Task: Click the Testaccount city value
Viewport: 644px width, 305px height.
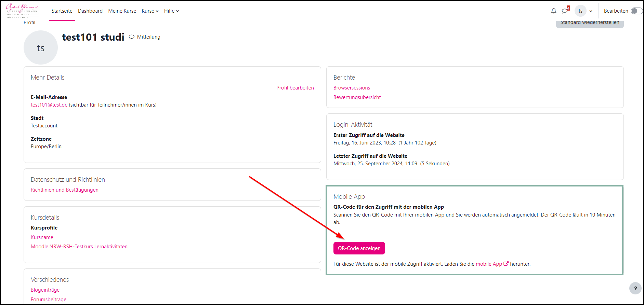Action: (44, 126)
